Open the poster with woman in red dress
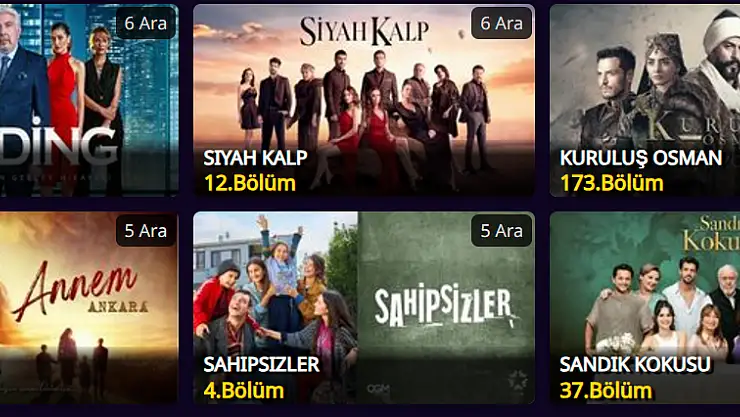740x417 pixels. tap(89, 100)
